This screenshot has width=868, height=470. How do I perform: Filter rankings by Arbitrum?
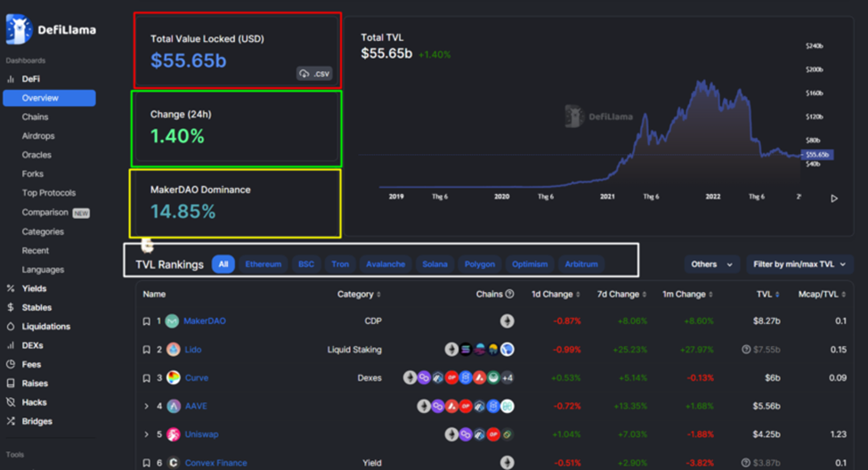(x=581, y=264)
